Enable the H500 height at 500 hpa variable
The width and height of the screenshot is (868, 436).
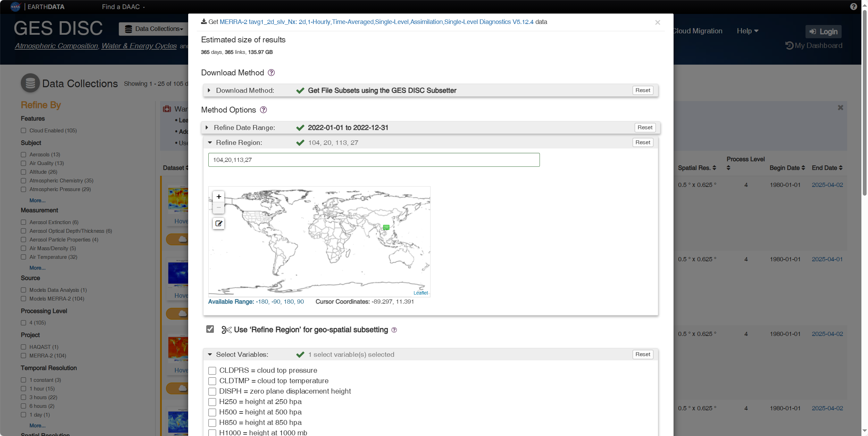click(x=212, y=412)
